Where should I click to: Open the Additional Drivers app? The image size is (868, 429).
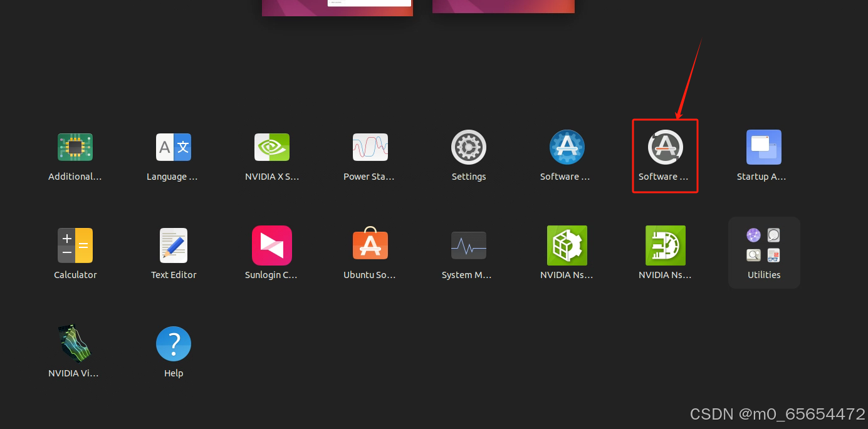[x=75, y=148]
